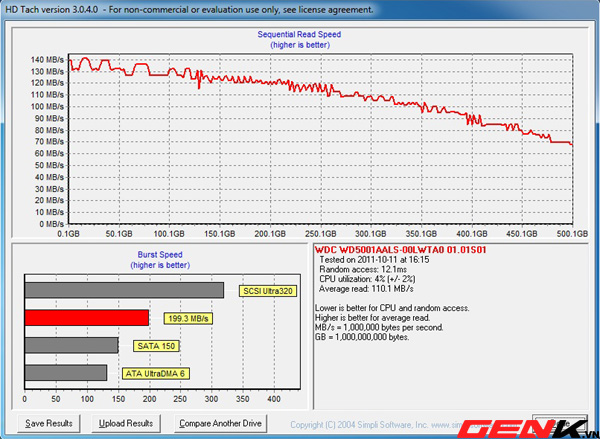Click the Tested on 2011-10-11 line
Viewport: 600px width, 439px height.
pyautogui.click(x=374, y=260)
